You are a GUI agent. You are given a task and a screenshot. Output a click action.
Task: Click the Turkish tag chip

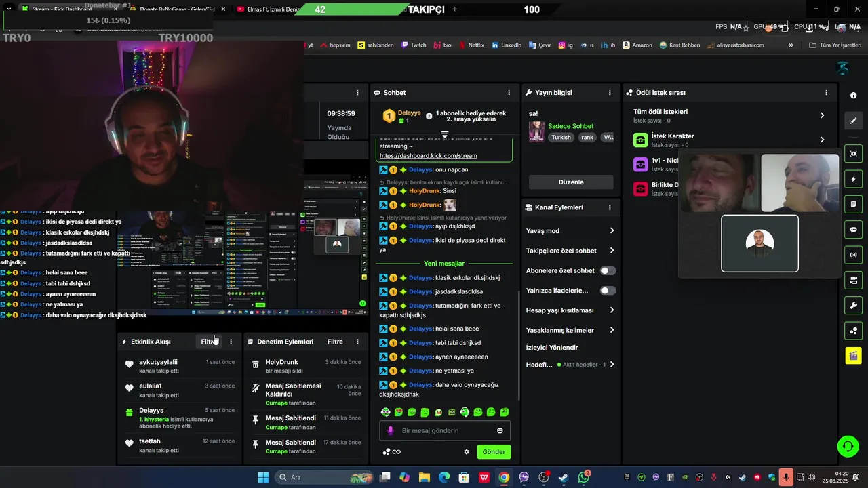561,137
